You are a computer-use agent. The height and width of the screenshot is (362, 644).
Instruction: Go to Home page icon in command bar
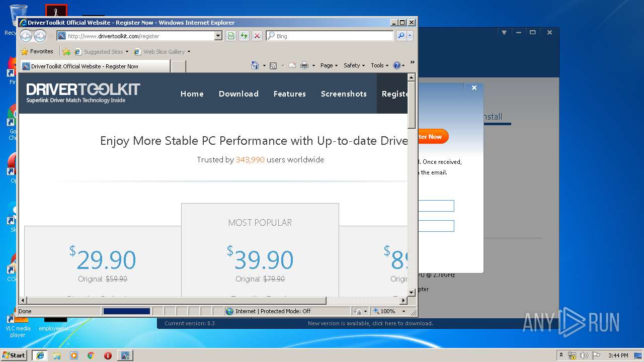[255, 65]
